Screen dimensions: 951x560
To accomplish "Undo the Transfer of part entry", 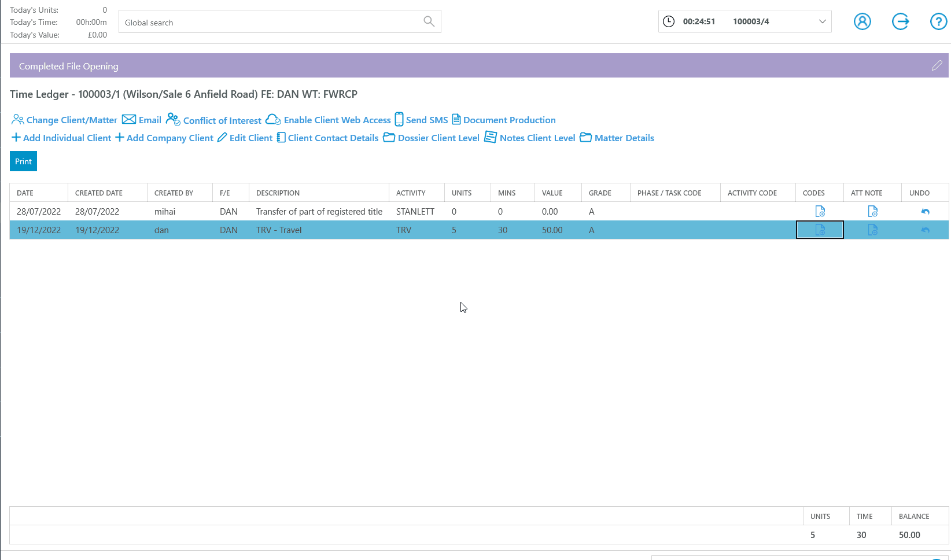I will tap(925, 212).
